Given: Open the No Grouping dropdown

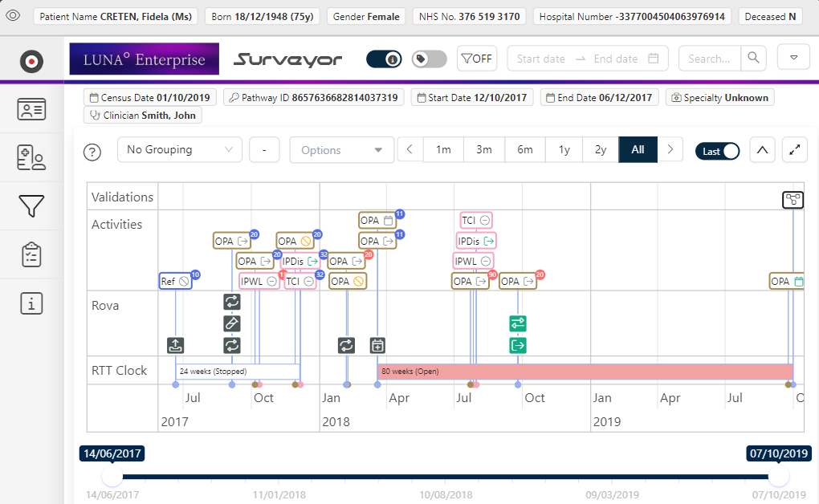Looking at the screenshot, I should (180, 150).
